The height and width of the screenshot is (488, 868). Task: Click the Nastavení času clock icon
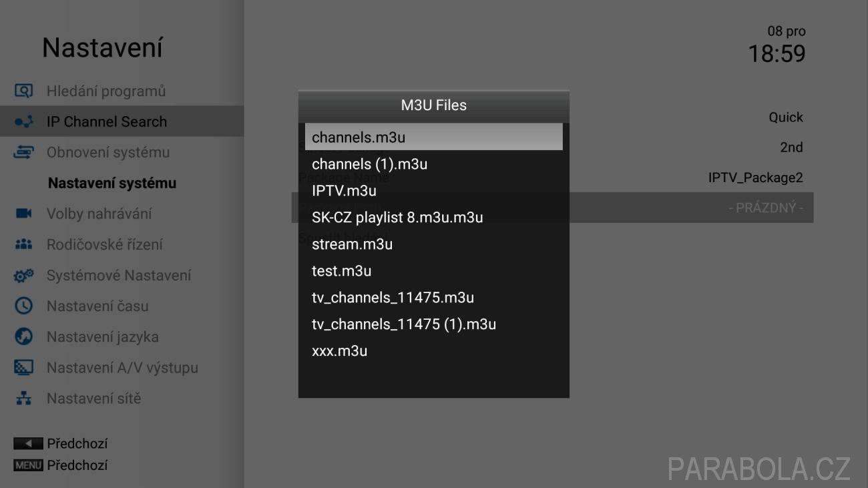(23, 306)
